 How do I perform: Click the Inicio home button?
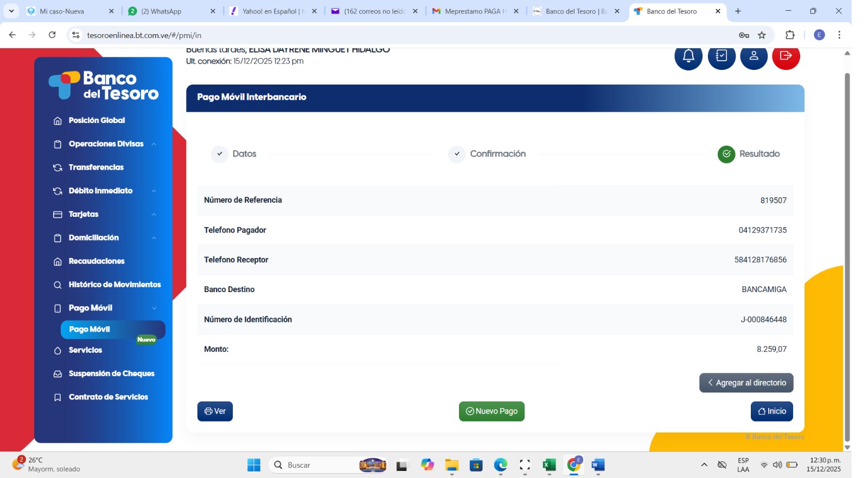point(771,411)
